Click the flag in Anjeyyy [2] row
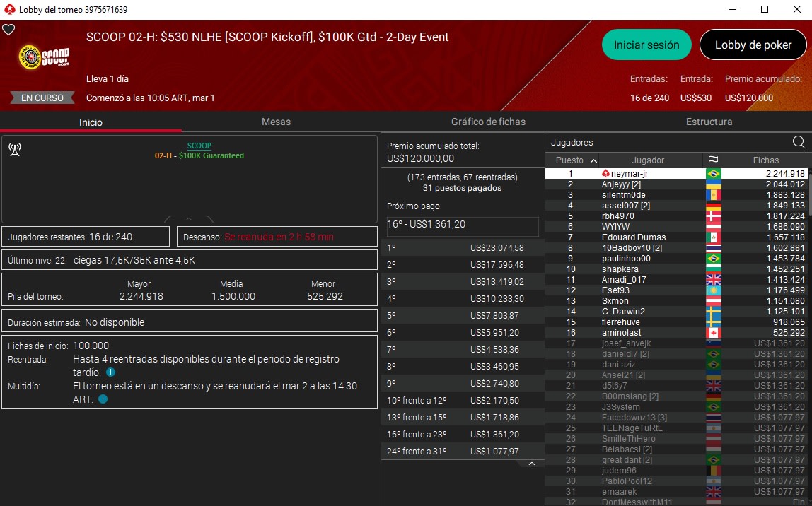This screenshot has width=812, height=506. point(713,184)
